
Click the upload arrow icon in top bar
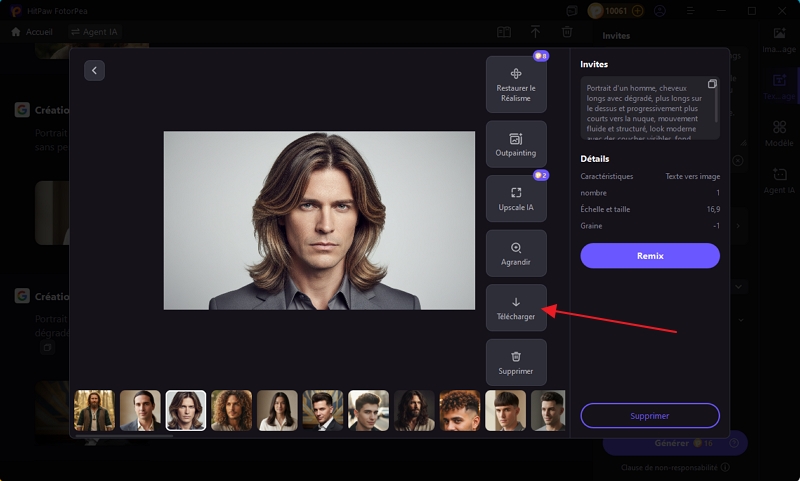535,32
